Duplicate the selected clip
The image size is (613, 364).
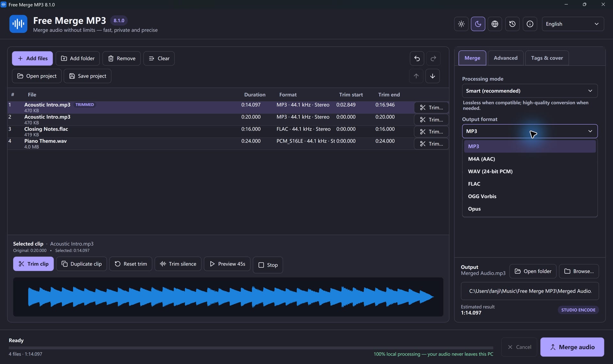[81, 264]
